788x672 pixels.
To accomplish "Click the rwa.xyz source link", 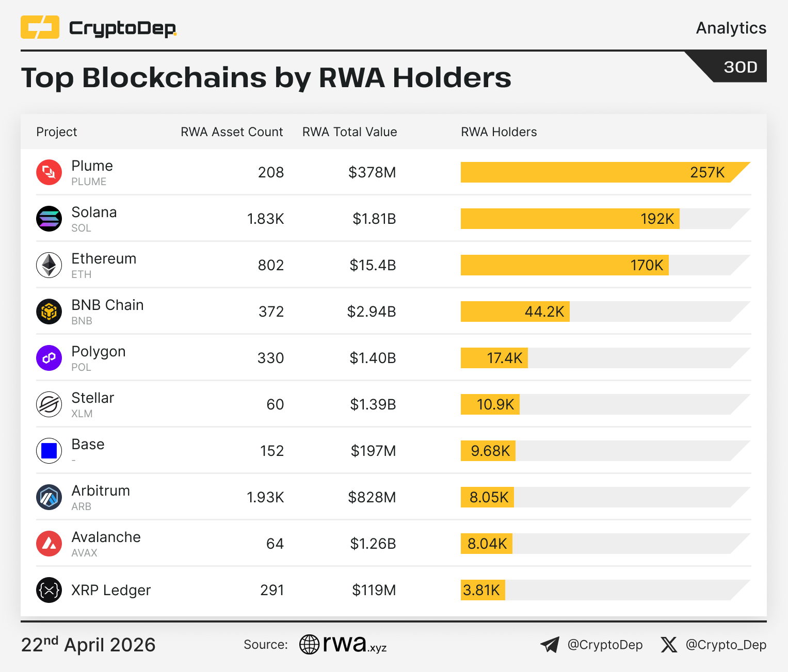I will [343, 644].
